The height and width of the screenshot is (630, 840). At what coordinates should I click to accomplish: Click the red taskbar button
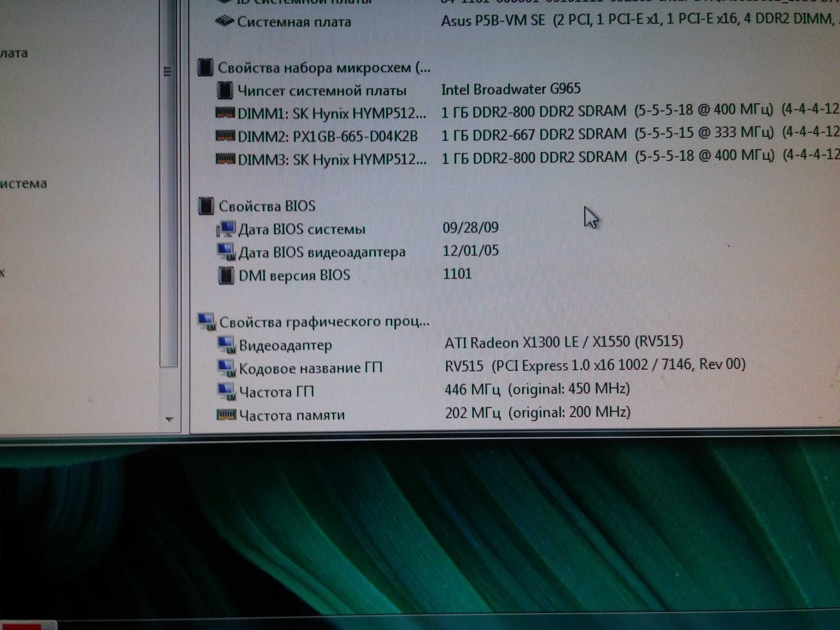point(28,625)
